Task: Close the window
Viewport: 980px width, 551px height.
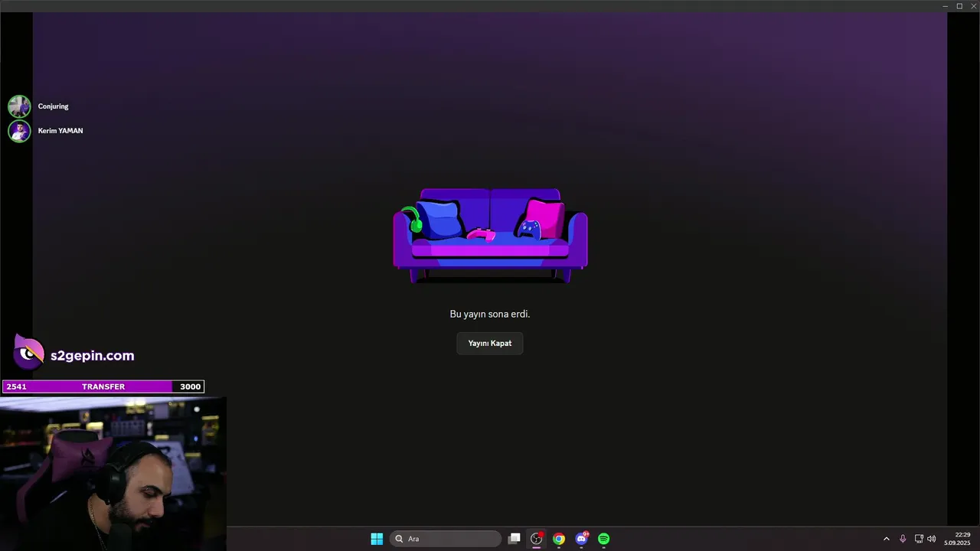Action: pyautogui.click(x=973, y=6)
